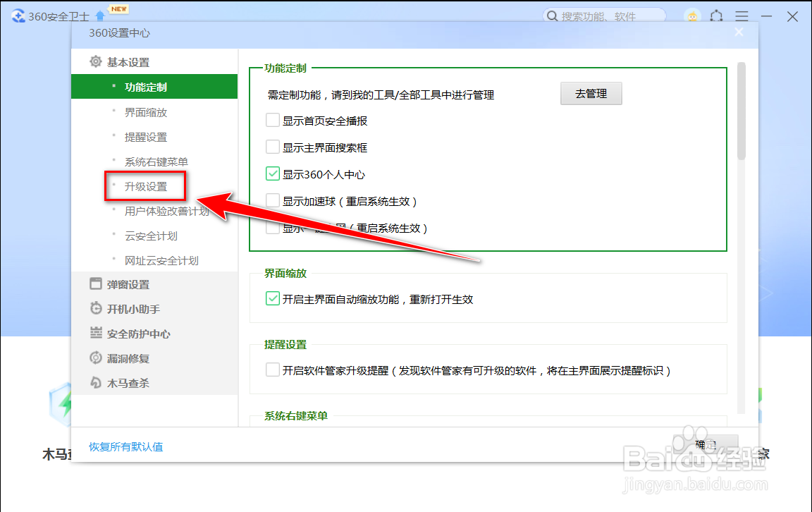
Task: Disable 开启主界面自动缩放功能 checkbox
Action: click(272, 298)
